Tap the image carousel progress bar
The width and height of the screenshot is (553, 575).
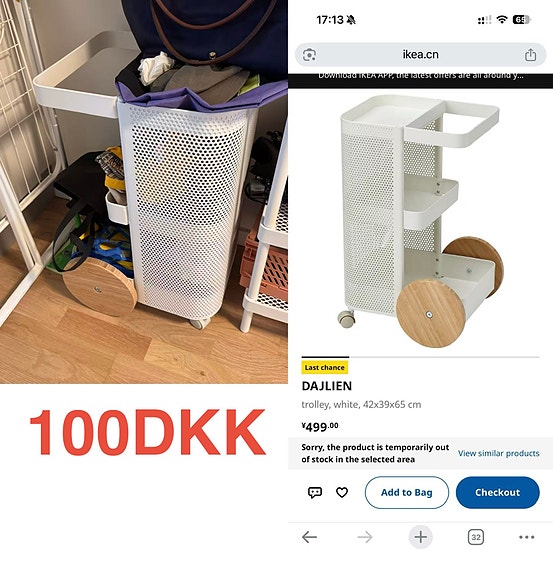click(421, 356)
